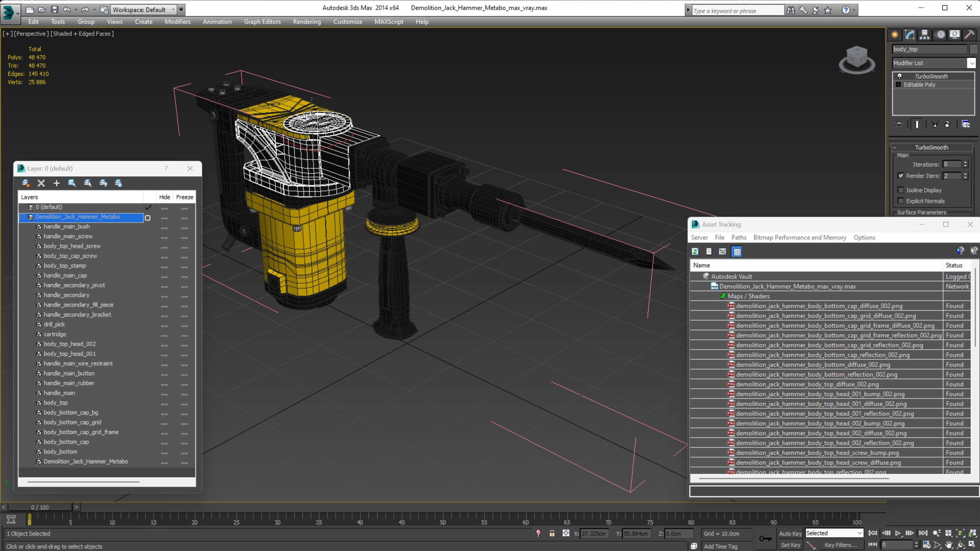Expand the Editable Poly stack entry
Screen dimensions: 980x551
(898, 84)
